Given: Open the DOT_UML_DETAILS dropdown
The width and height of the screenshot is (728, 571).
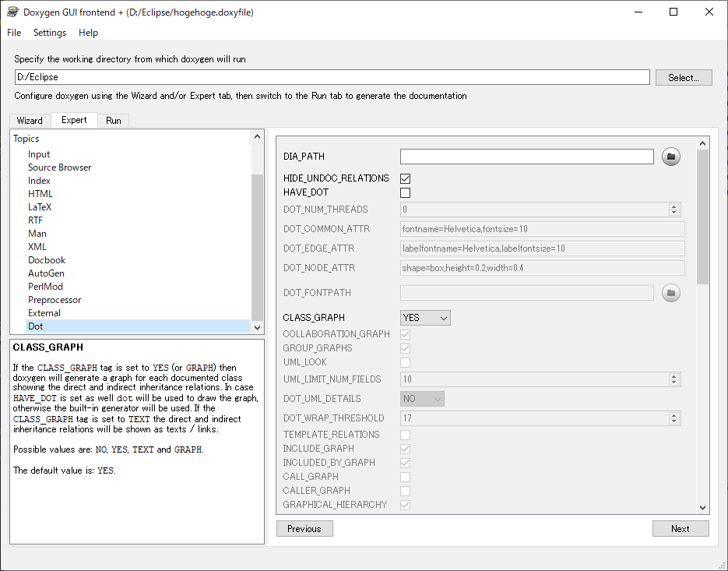Looking at the screenshot, I should (x=422, y=399).
